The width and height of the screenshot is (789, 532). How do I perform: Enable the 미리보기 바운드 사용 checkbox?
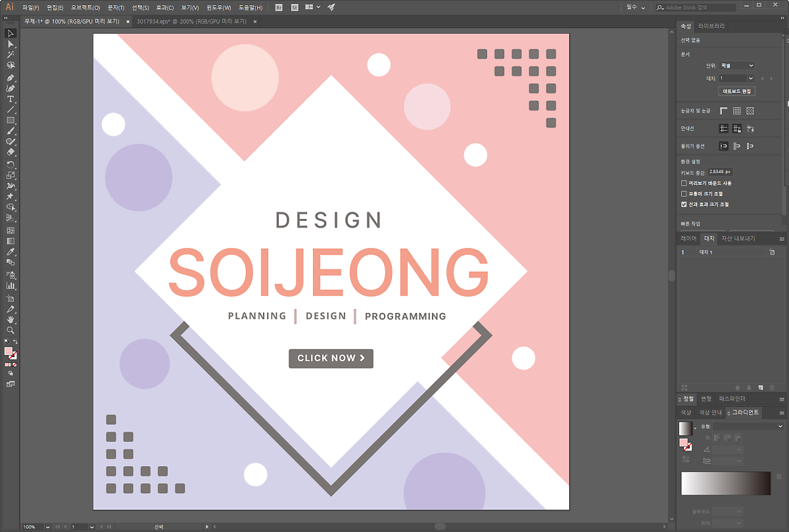pyautogui.click(x=684, y=183)
